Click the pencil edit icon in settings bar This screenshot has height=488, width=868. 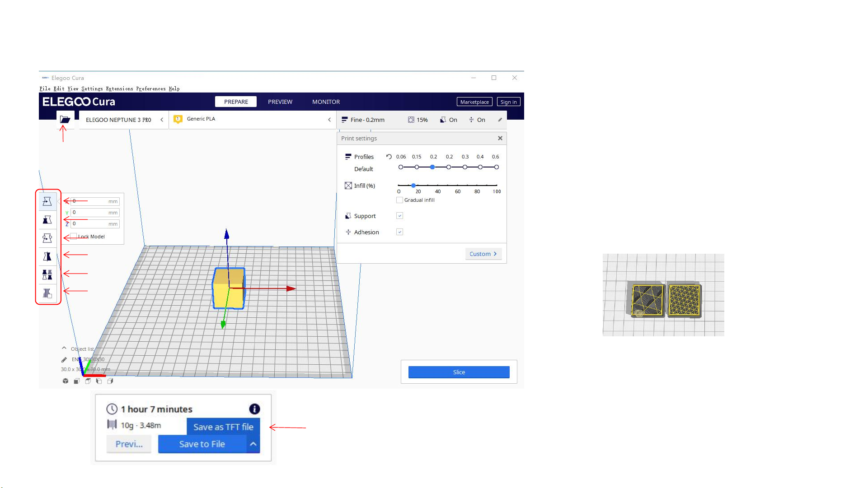[x=500, y=120]
